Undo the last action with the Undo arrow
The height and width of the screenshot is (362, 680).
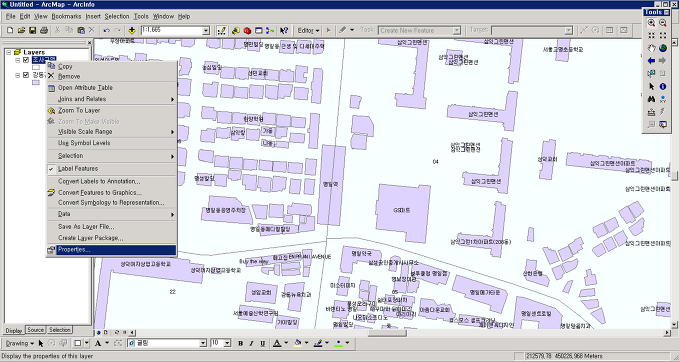point(107,30)
